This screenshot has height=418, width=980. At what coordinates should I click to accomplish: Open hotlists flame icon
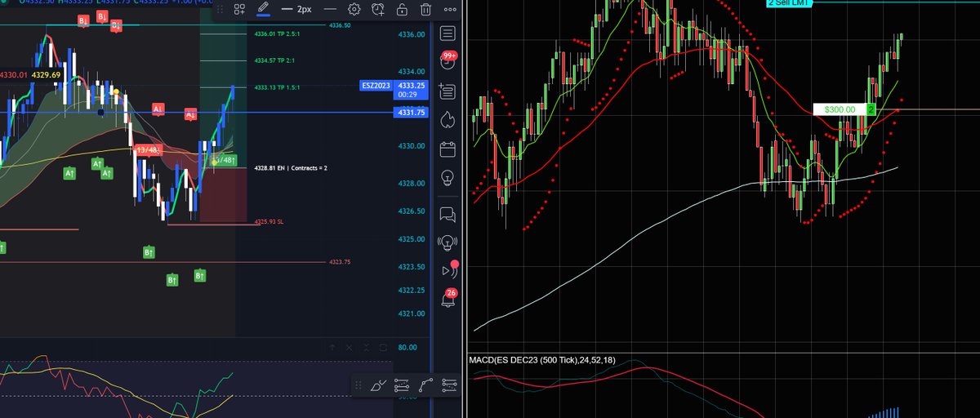tap(448, 119)
